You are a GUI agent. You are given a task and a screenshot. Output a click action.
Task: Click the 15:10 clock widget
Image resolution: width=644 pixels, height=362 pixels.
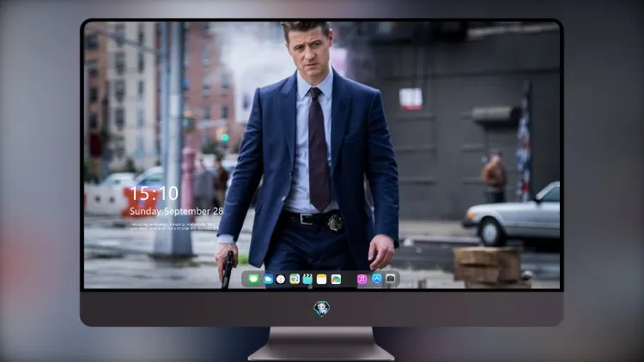click(154, 193)
